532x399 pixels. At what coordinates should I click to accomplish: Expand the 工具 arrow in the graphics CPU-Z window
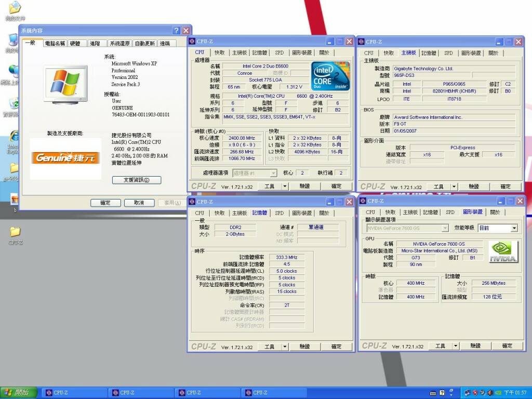point(456,345)
